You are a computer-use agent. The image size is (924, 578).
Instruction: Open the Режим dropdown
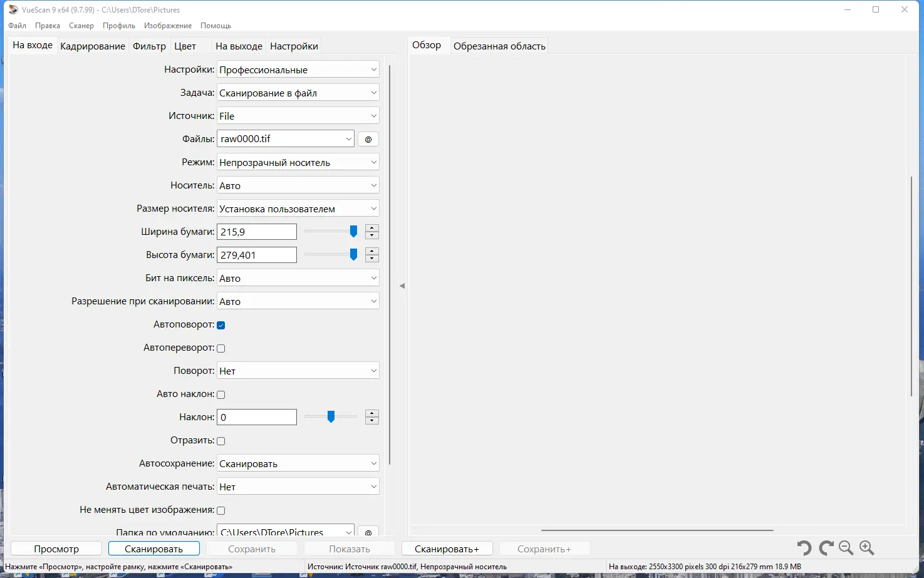[298, 162]
